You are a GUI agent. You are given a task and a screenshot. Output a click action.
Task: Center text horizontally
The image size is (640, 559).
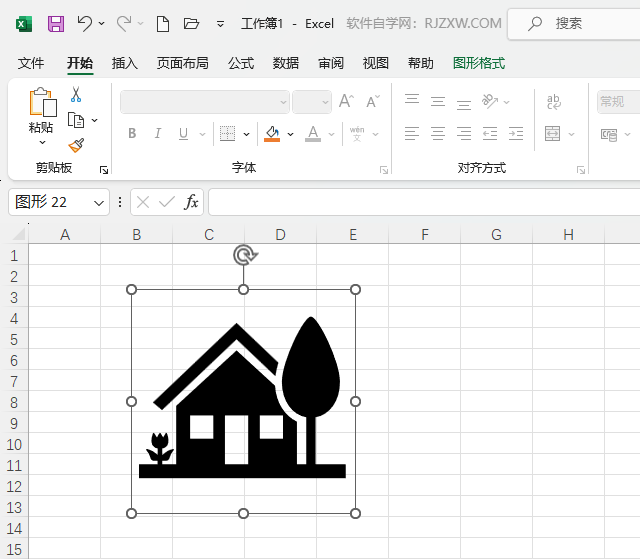[438, 133]
